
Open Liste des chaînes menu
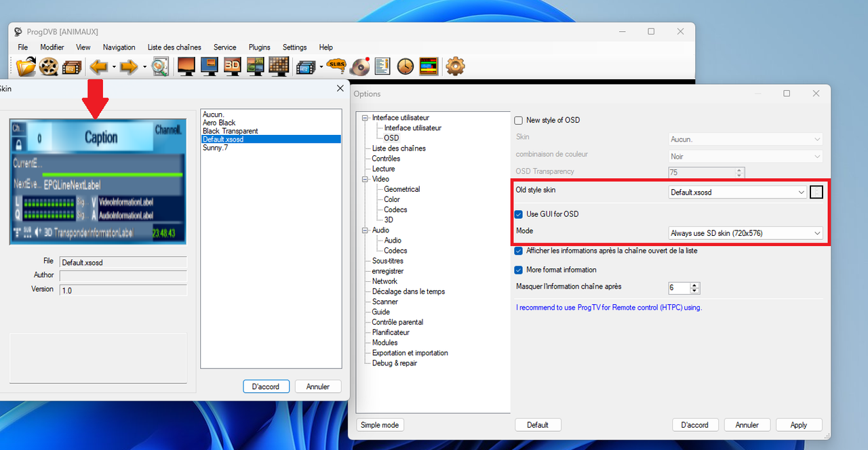tap(174, 47)
